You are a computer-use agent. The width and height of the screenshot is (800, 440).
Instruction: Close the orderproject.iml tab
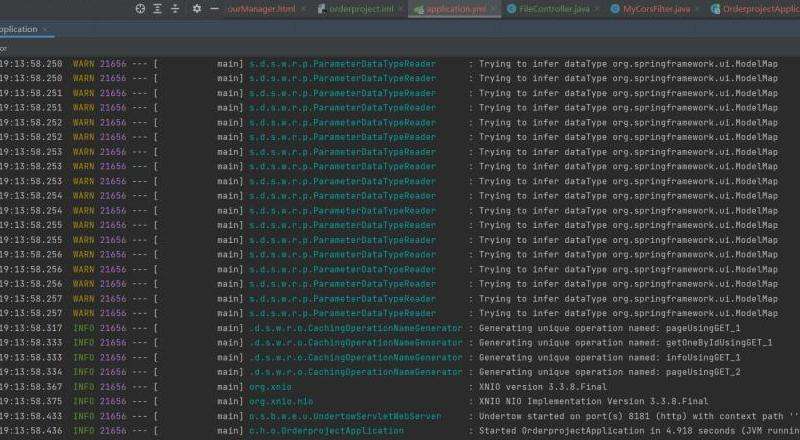tap(401, 9)
